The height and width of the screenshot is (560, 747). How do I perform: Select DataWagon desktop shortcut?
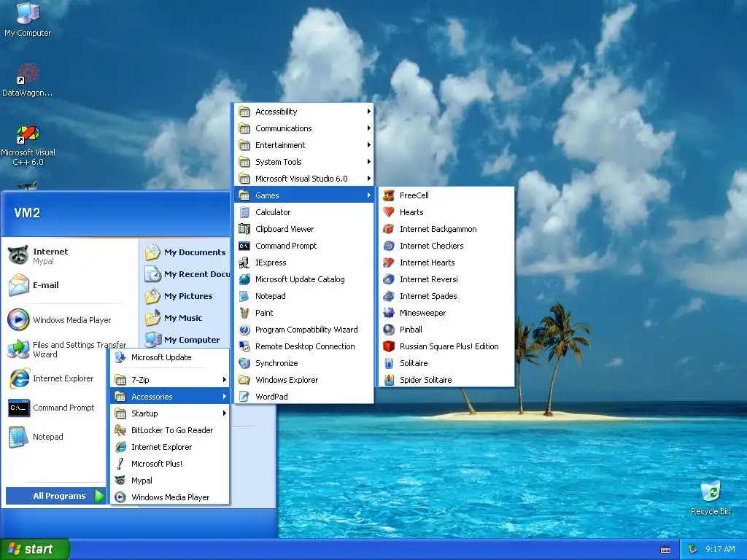coord(28,80)
